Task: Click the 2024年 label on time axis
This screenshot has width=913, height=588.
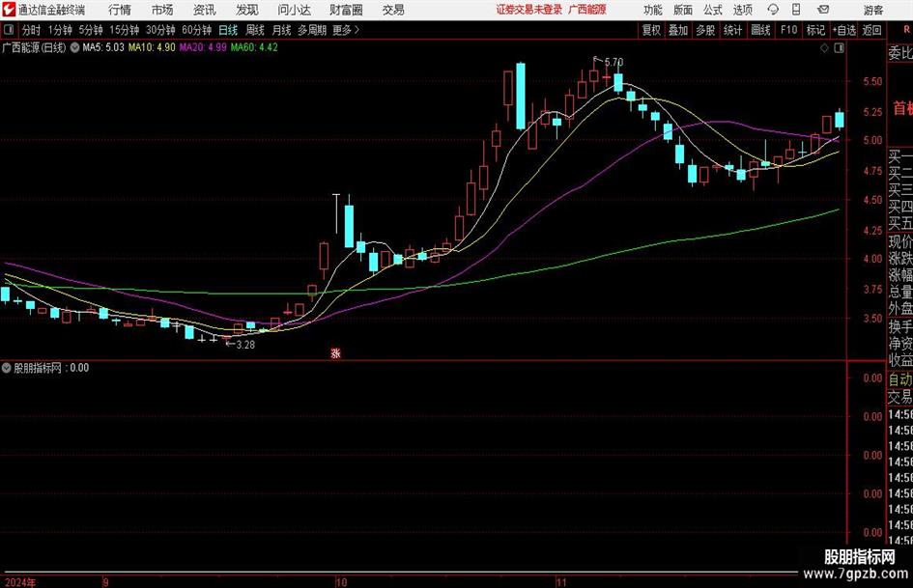Action: (19, 582)
